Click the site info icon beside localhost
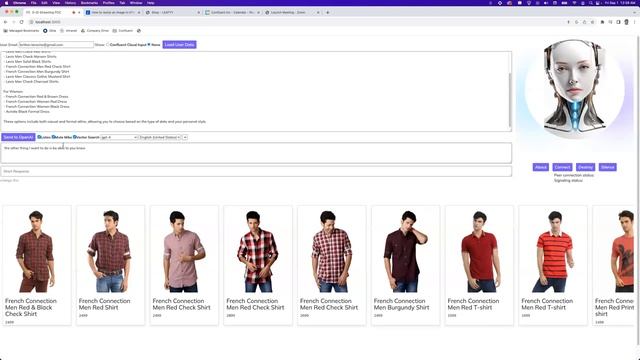Image resolution: width=640 pixels, height=360 pixels. [x=31, y=22]
